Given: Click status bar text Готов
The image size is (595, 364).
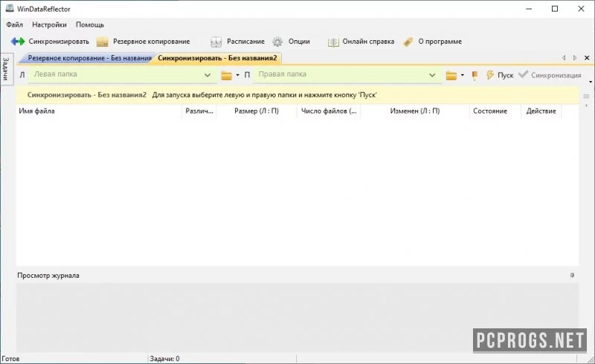Looking at the screenshot, I should [x=10, y=359].
